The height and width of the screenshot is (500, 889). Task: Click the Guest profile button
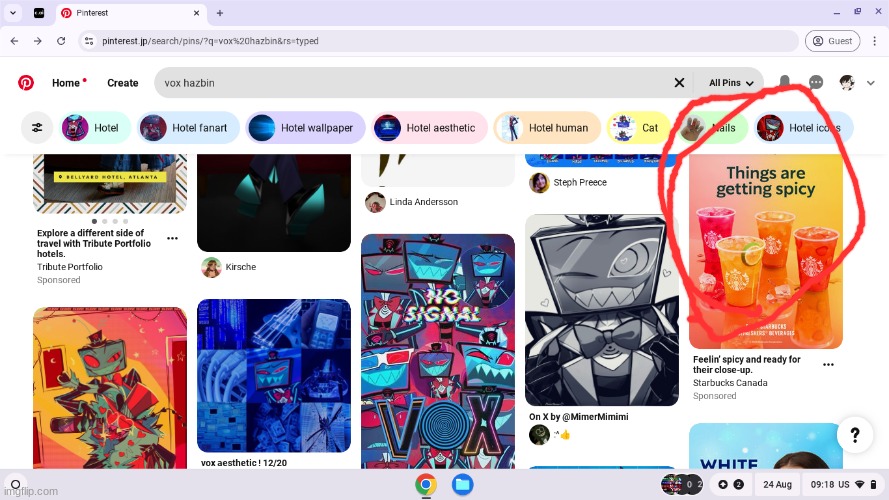tap(832, 41)
